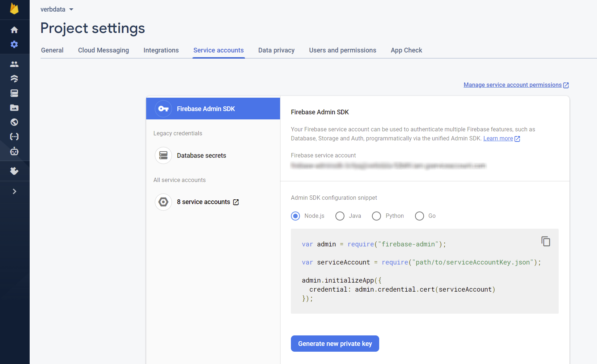Open Machine Learning robot icon in sidebar
The height and width of the screenshot is (364, 597).
[x=14, y=151]
